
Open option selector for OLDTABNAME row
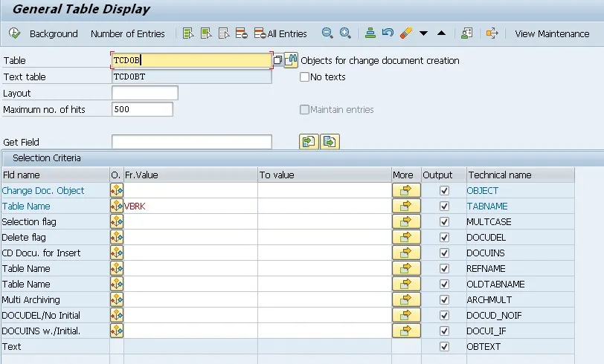point(117,284)
